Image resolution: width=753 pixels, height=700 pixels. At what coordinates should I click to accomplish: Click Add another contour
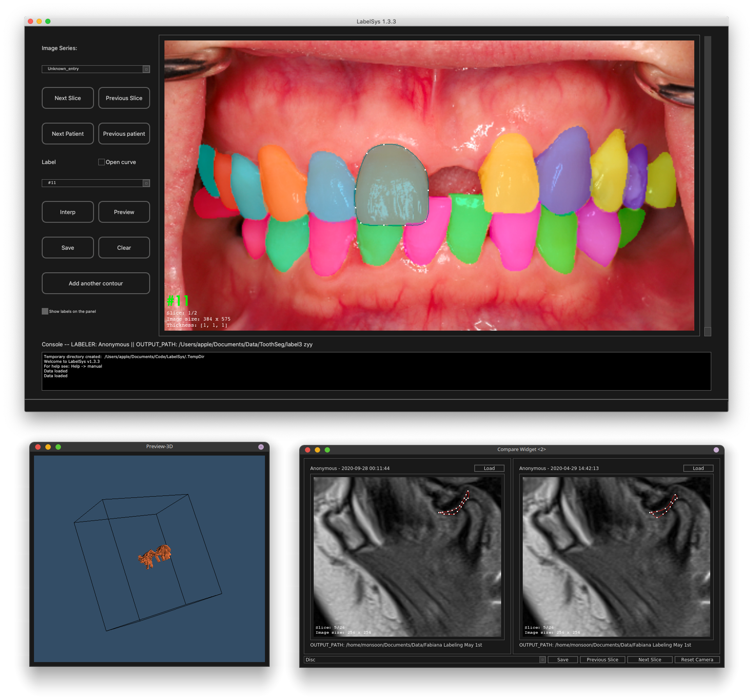pyautogui.click(x=95, y=283)
